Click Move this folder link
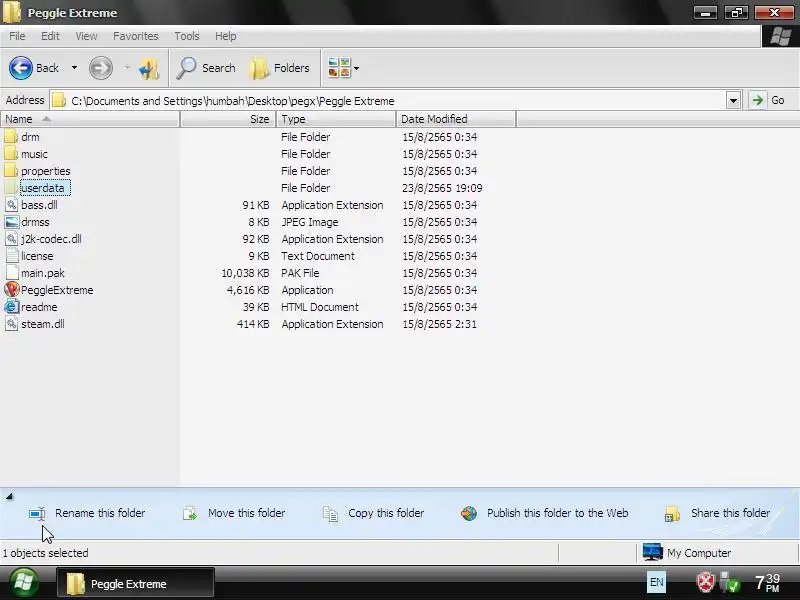This screenshot has height=600, width=800. (246, 513)
